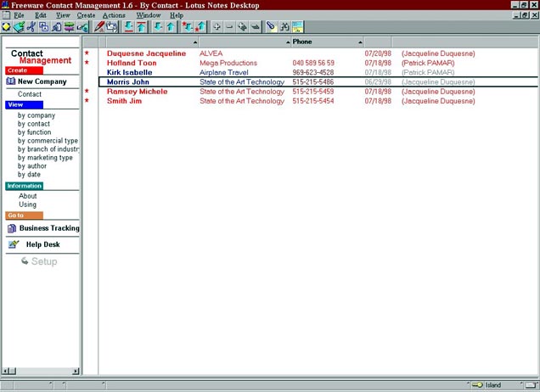Screen dimensions: 540x392
Task: Open the About information page
Action: [x=27, y=196]
